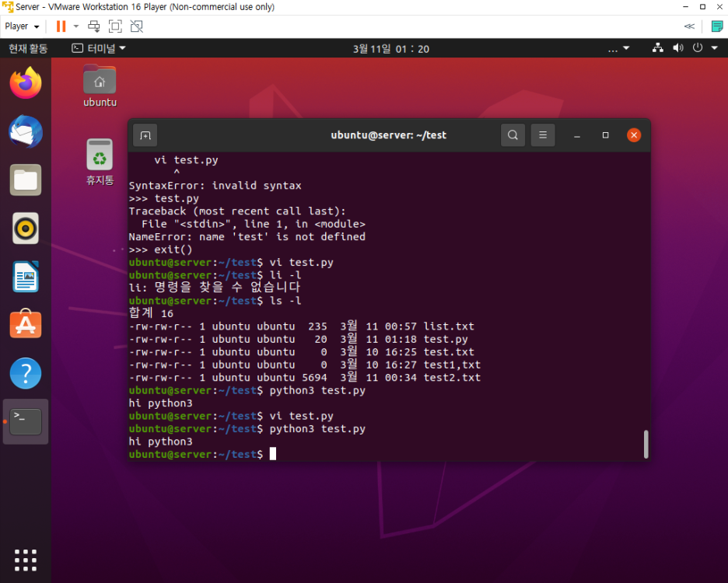Select the Terminal icon in dock

[26, 421]
